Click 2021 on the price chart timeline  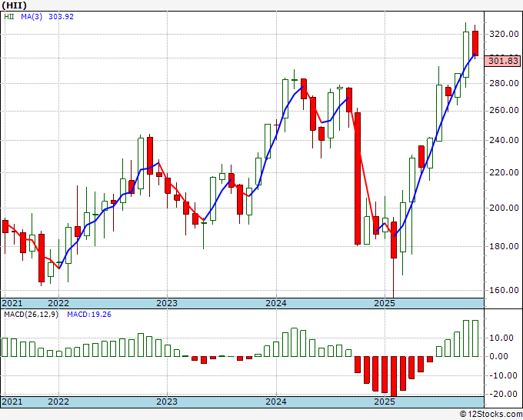[12, 303]
